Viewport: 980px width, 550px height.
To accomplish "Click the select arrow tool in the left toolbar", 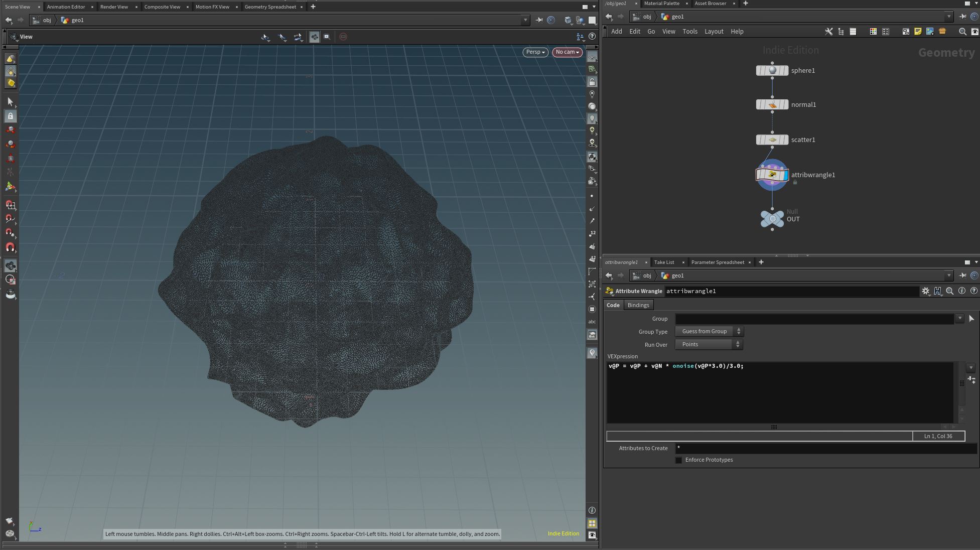I will [10, 102].
